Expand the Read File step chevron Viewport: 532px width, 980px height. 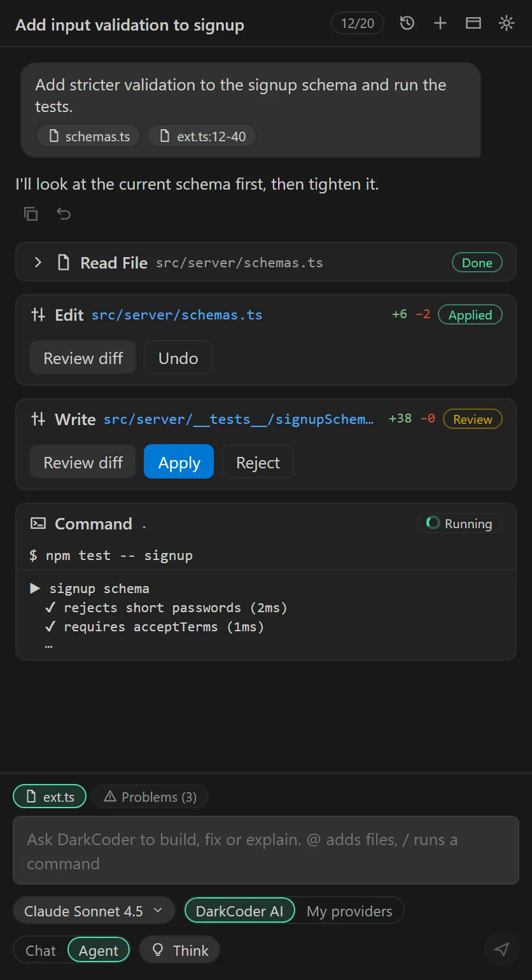38,262
